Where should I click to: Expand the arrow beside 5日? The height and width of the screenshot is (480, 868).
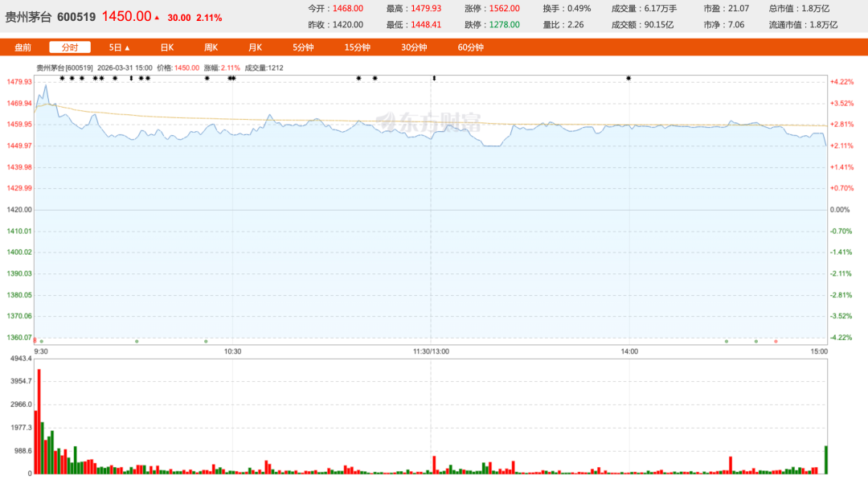pos(127,48)
